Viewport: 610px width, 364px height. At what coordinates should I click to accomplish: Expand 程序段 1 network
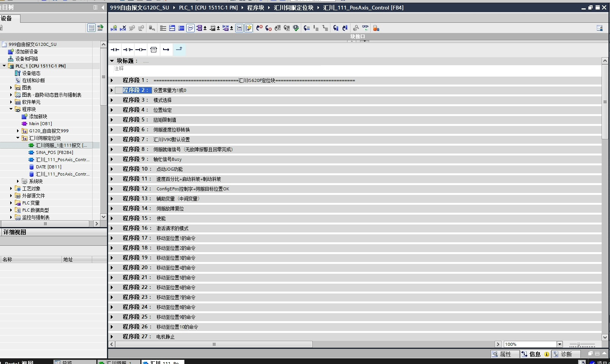coord(112,80)
